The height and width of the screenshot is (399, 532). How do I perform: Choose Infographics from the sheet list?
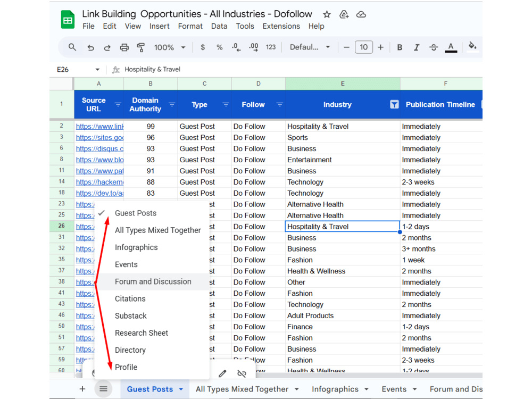(152, 247)
